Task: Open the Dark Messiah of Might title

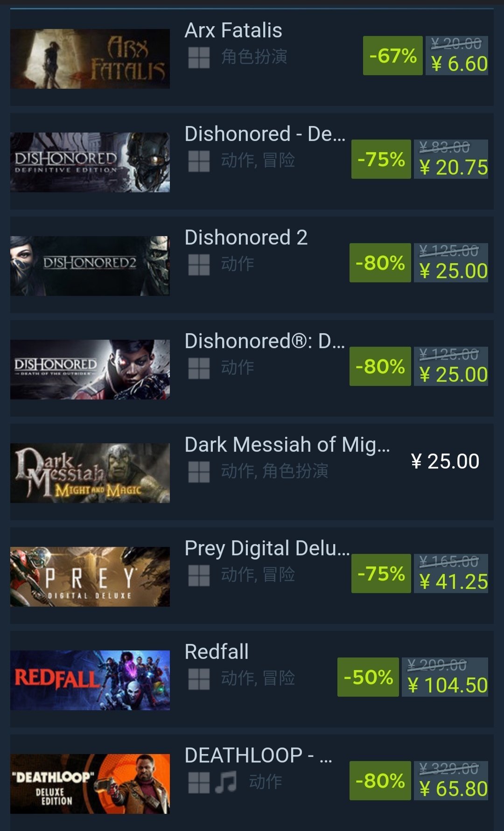Action: tap(287, 445)
